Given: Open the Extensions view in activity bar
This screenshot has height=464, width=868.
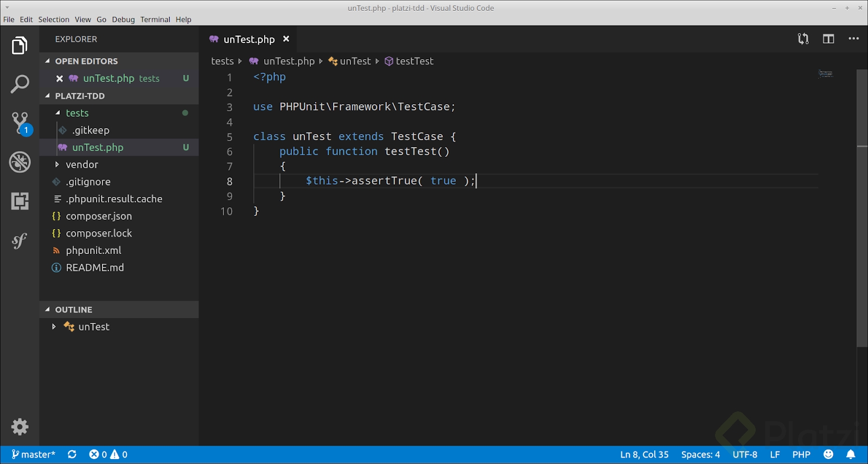Looking at the screenshot, I should pos(20,201).
